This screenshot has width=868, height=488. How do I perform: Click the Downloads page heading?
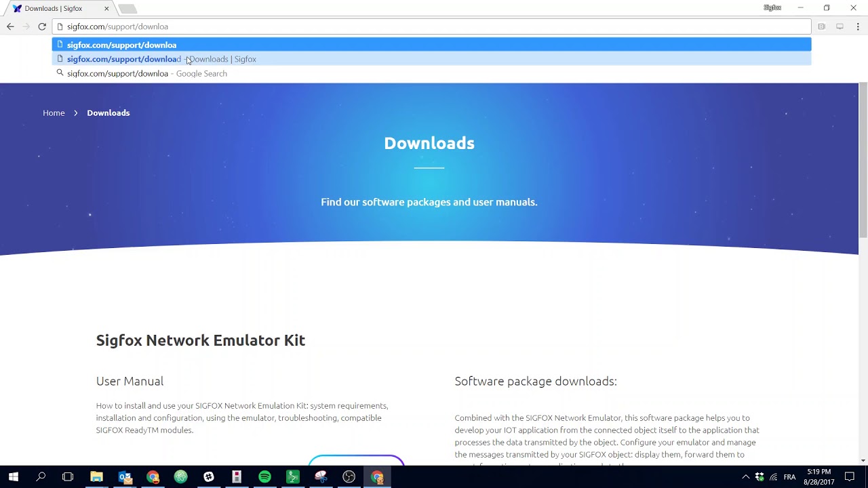coord(429,143)
